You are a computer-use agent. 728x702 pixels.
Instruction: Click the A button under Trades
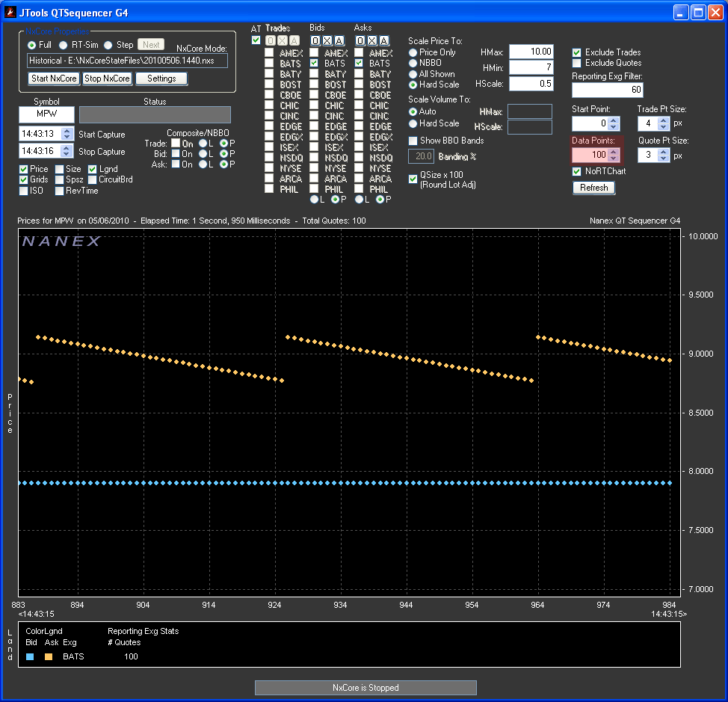click(294, 41)
